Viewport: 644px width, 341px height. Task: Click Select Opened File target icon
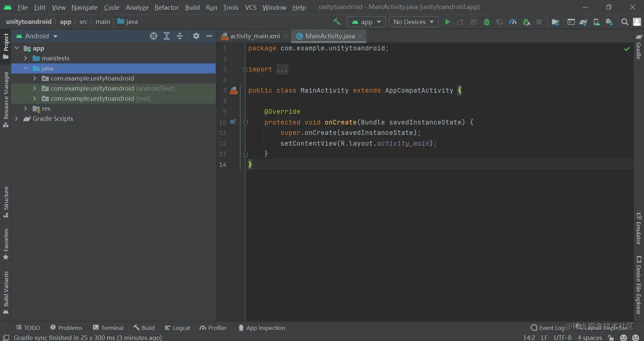pos(154,36)
